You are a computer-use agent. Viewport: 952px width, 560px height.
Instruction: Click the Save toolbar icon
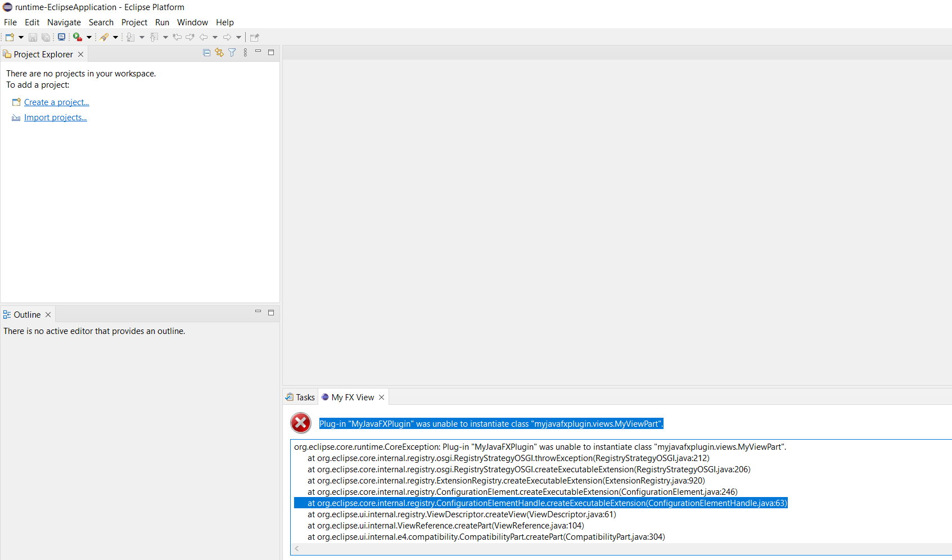33,37
